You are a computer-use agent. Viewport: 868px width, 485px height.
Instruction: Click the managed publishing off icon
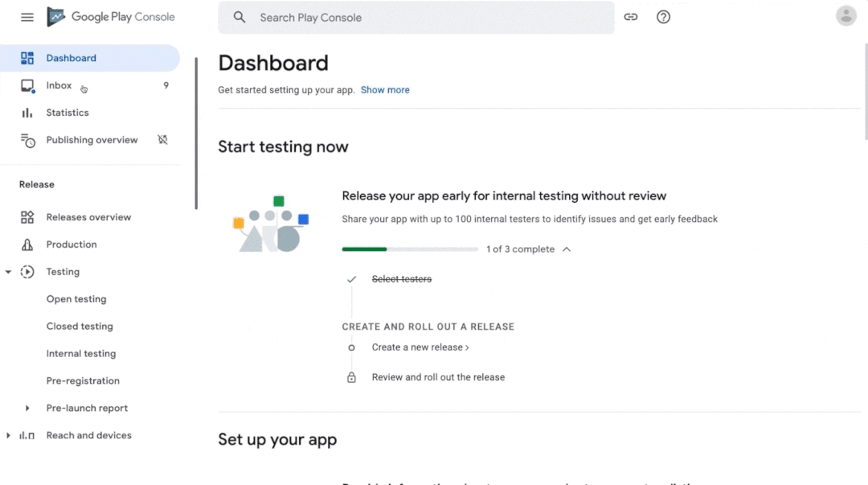[162, 140]
